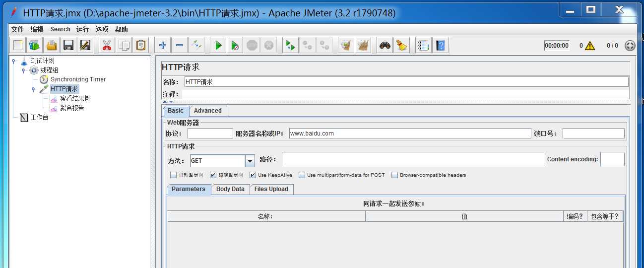Click the 协议 protocol input field

(210, 133)
